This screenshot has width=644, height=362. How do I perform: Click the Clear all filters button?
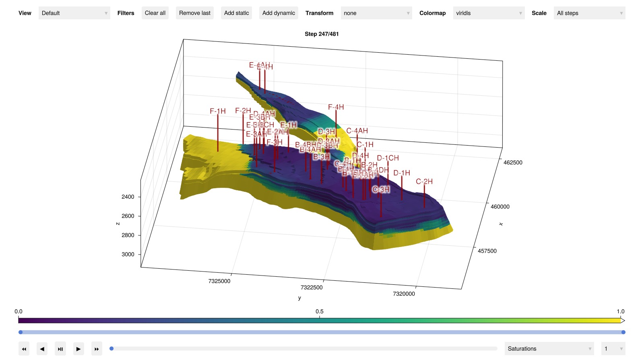155,13
